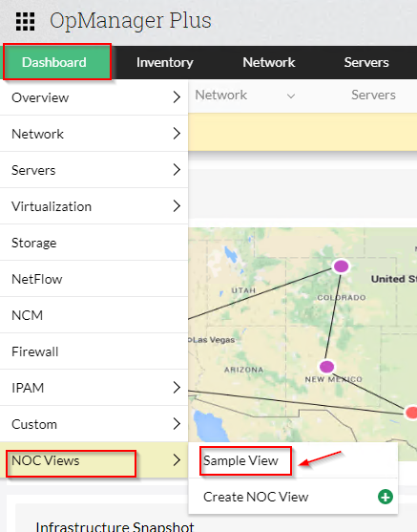Click the Servers link in the sub-navigation bar
417x532 pixels.
[x=373, y=95]
